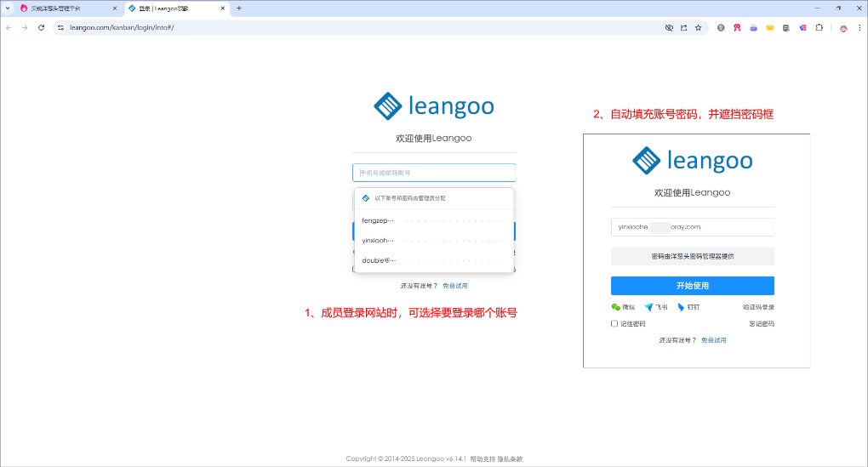The height and width of the screenshot is (467, 868).
Task: Click the DingTalk (钉钉) login icon
Action: pos(681,307)
